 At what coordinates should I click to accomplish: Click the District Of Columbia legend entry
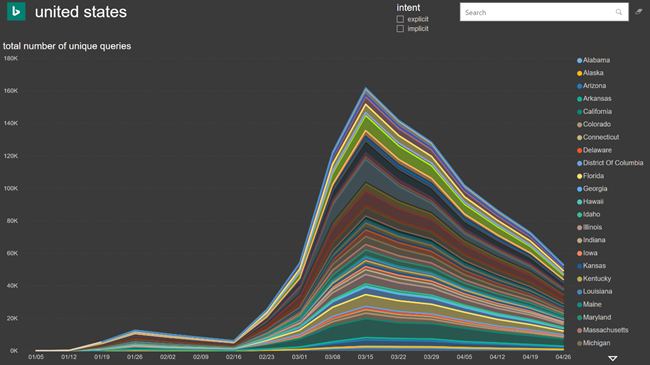[x=610, y=163]
